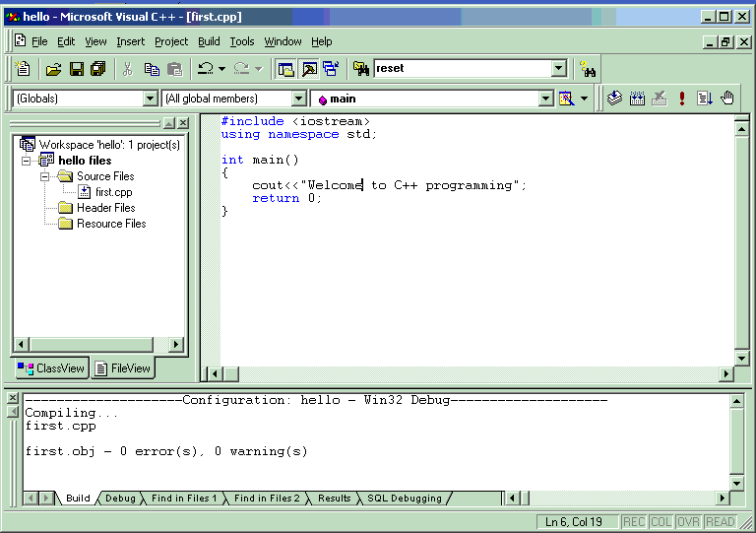Open the WizardBar actions dropdown arrow
This screenshot has height=533, width=756.
click(x=585, y=99)
